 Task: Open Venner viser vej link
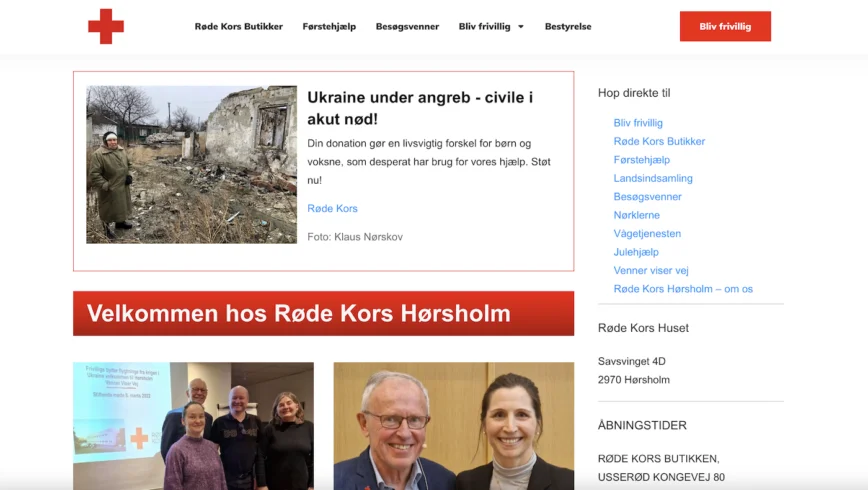pos(651,270)
